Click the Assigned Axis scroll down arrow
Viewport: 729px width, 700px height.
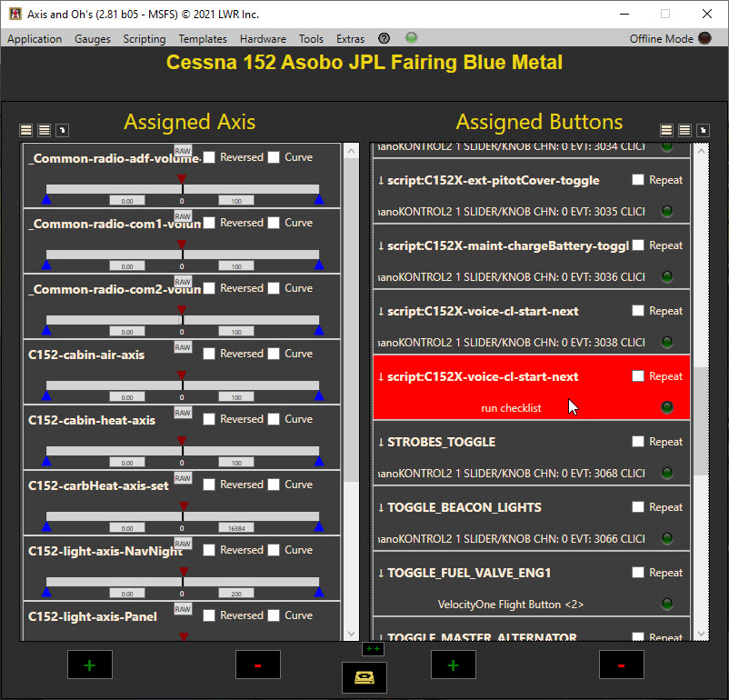(x=352, y=634)
